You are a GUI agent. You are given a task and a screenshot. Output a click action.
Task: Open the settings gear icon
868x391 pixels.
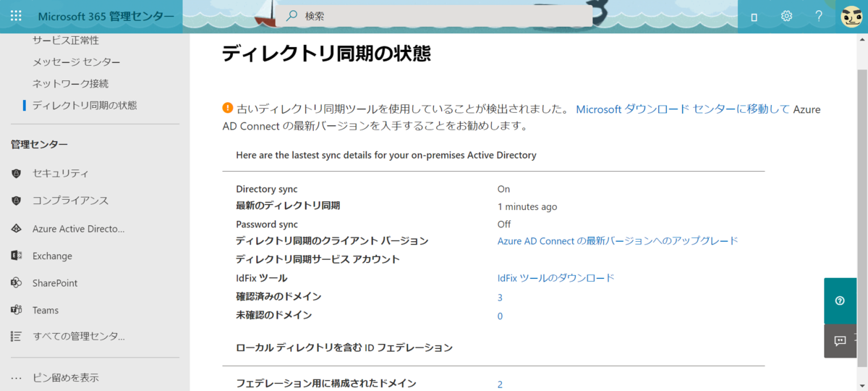point(786,16)
